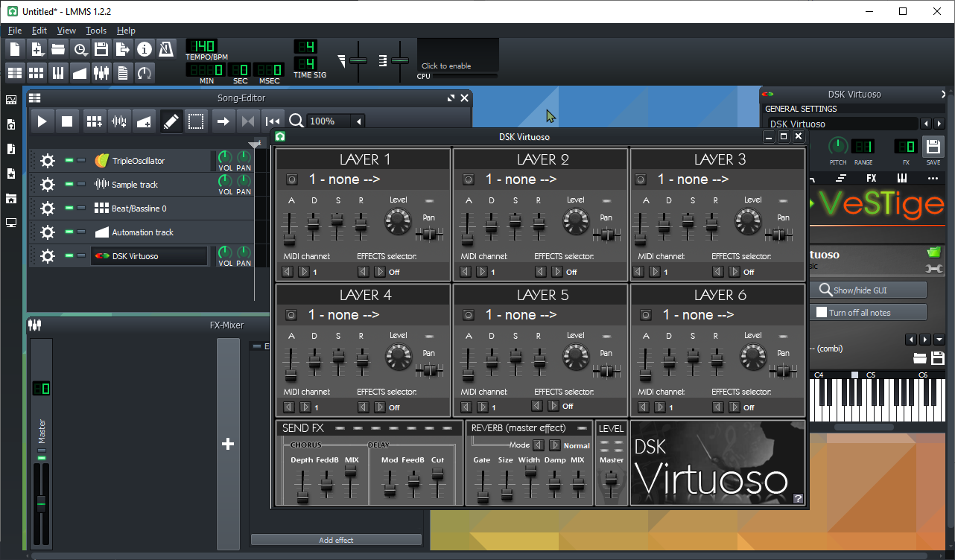Image resolution: width=955 pixels, height=560 pixels.
Task: Toggle Layer 1 enable button
Action: tap(291, 179)
